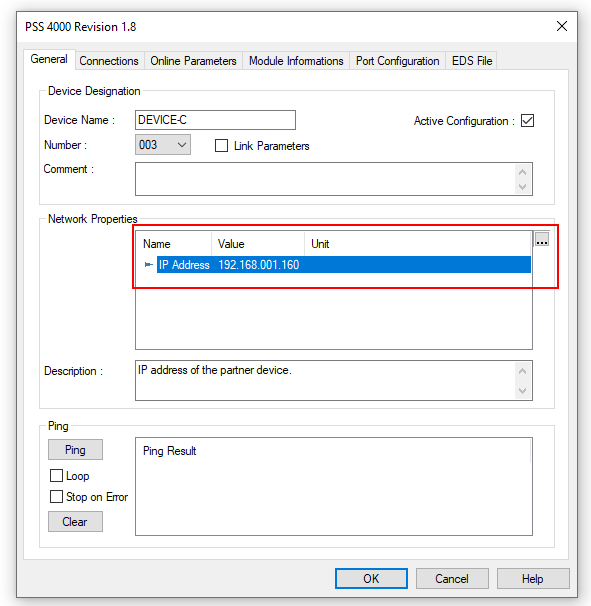Click the Clear button for ping results
Screen dimensions: 591x606
[x=75, y=522]
